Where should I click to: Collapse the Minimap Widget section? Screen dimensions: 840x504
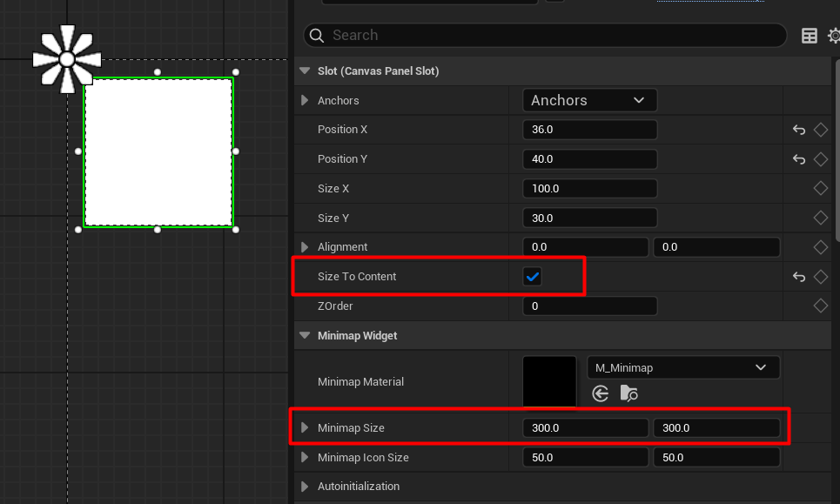coord(305,335)
